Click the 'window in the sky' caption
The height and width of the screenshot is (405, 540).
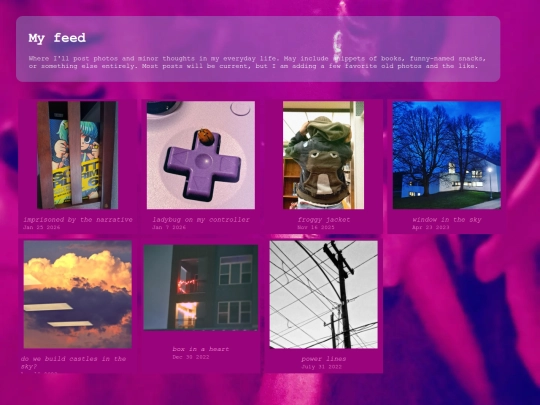447,219
